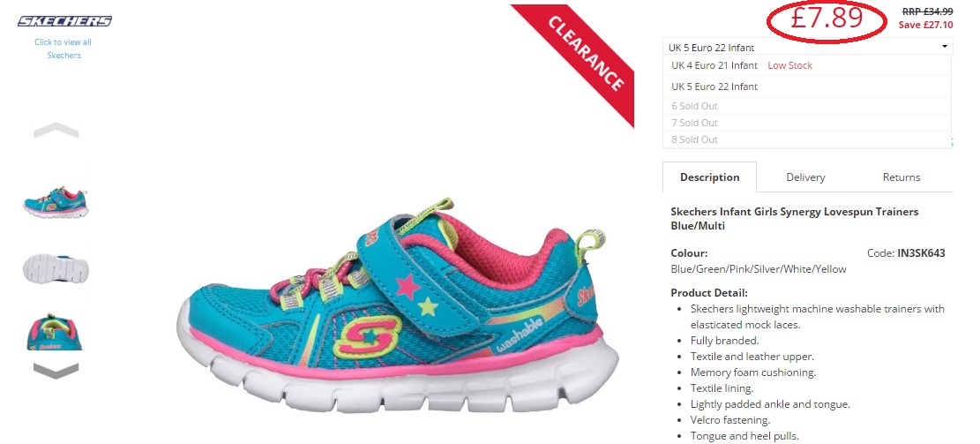The width and height of the screenshot is (980, 444).
Task: Click the Skechers brand logo
Action: pos(64,21)
